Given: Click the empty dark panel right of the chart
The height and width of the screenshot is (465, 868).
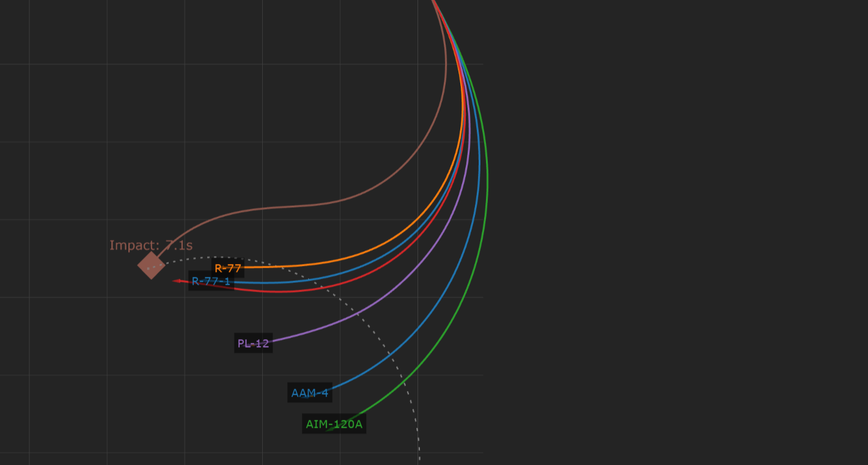Looking at the screenshot, I should pos(672,232).
